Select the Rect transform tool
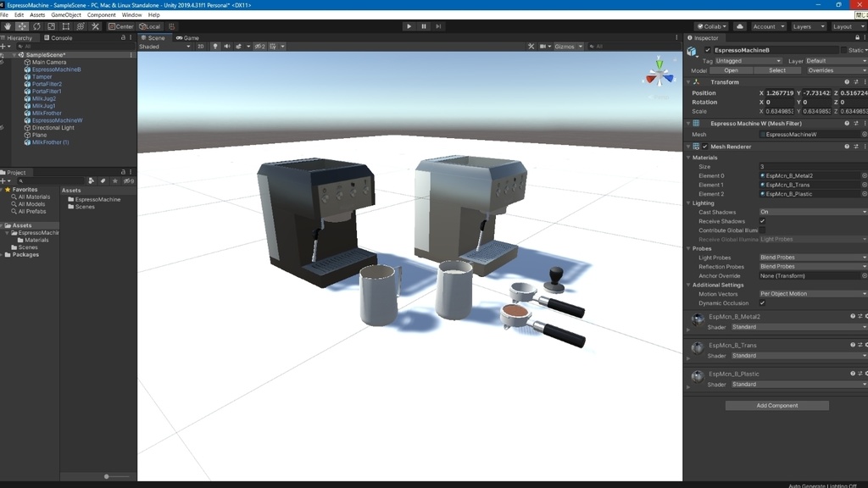868x488 pixels. click(66, 26)
